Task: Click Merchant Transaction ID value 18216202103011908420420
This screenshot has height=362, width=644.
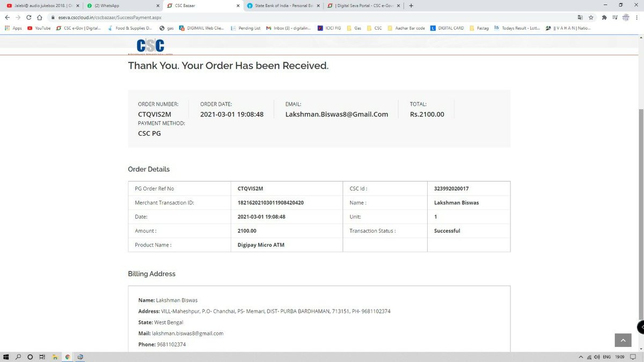Action: coord(271,203)
